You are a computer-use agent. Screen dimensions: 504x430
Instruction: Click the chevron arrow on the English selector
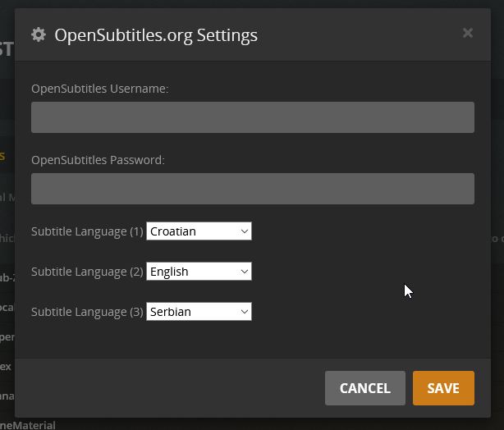pyautogui.click(x=245, y=272)
